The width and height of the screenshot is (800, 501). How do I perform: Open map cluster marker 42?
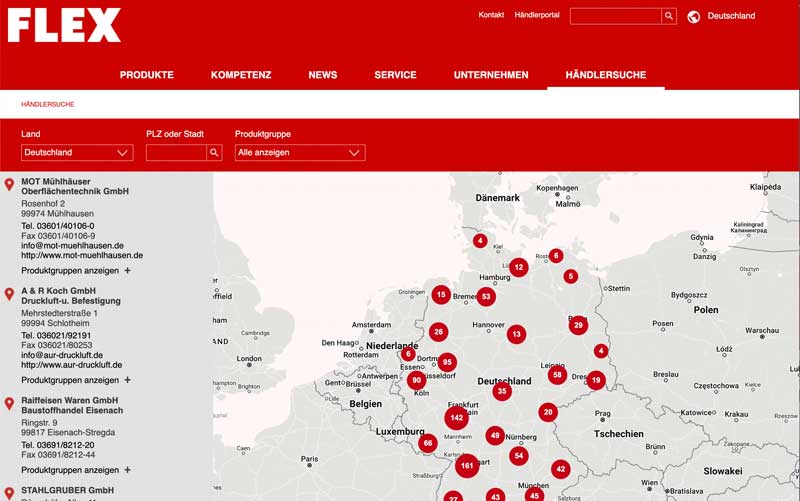coord(561,469)
